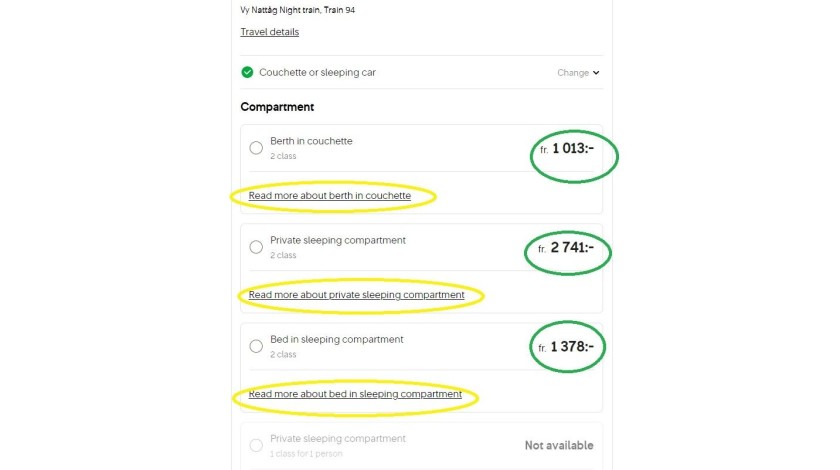Click the Vy Nattåg Night train, Train 94 text
Image resolution: width=840 pixels, height=470 pixels.
pyautogui.click(x=297, y=10)
